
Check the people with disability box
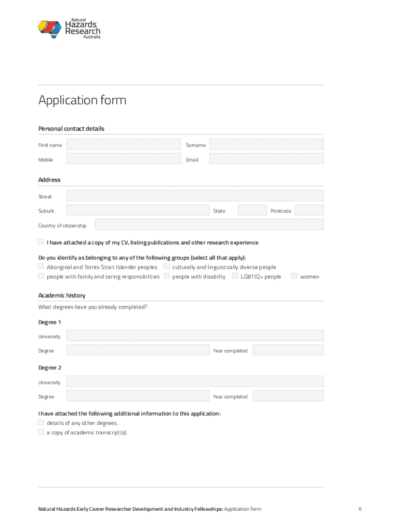point(167,276)
